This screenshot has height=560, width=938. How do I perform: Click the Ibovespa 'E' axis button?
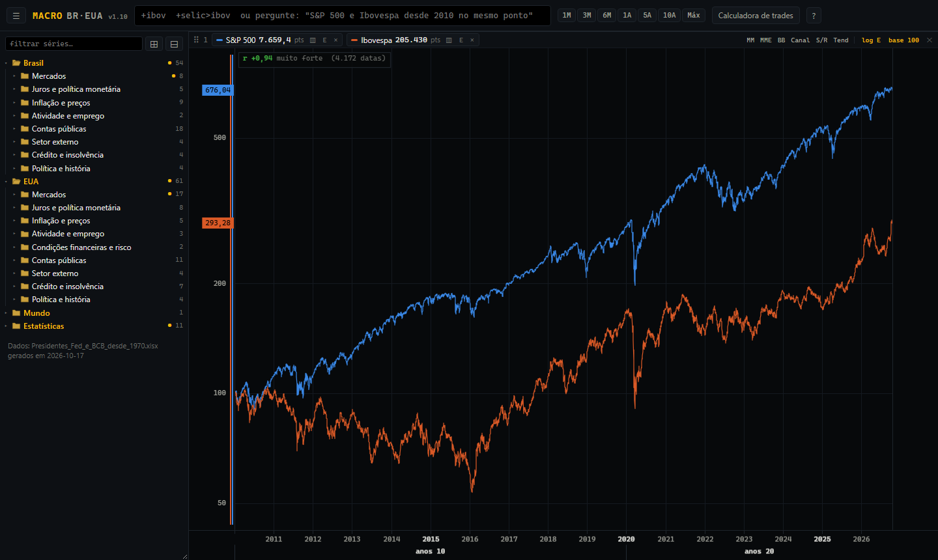click(x=461, y=40)
